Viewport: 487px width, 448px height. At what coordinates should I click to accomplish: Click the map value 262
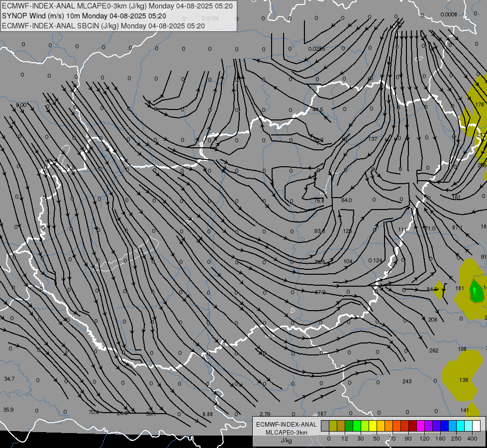tap(434, 350)
